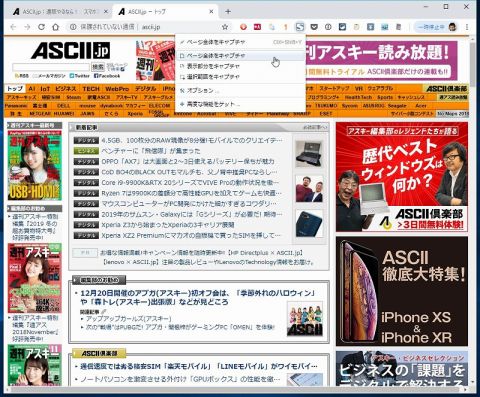Open the iPhone XS & iPhone XR banner
Image resolution: width=480 pixels, height=397 pixels.
[x=402, y=292]
